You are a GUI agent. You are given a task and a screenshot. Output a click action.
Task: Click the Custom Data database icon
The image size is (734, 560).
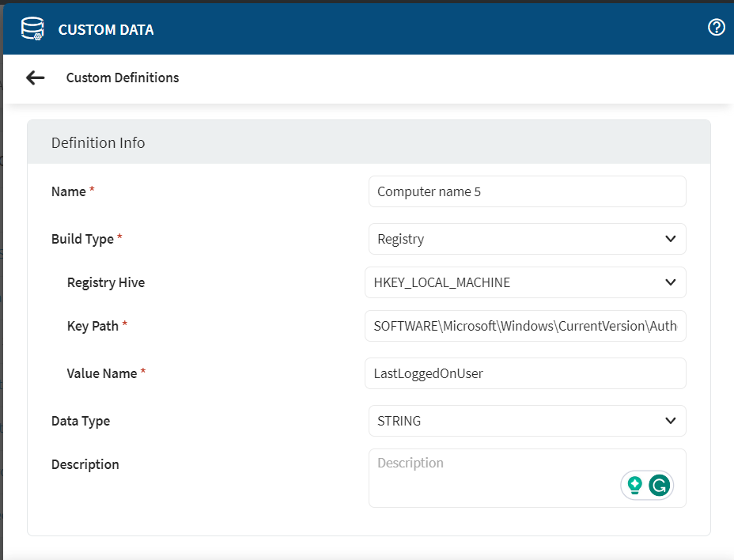[x=32, y=29]
